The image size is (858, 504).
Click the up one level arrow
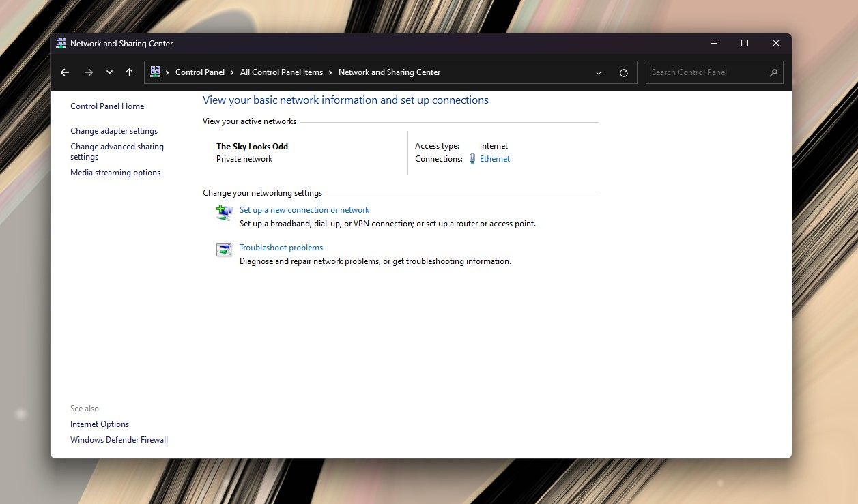tap(129, 72)
